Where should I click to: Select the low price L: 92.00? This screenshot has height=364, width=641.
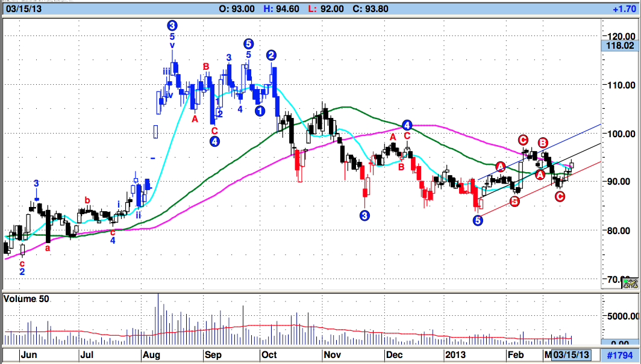click(326, 8)
